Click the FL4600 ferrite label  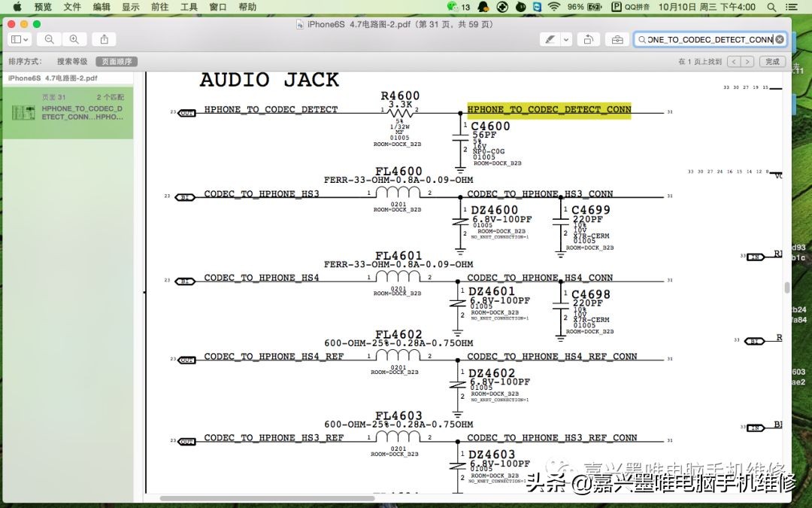398,171
